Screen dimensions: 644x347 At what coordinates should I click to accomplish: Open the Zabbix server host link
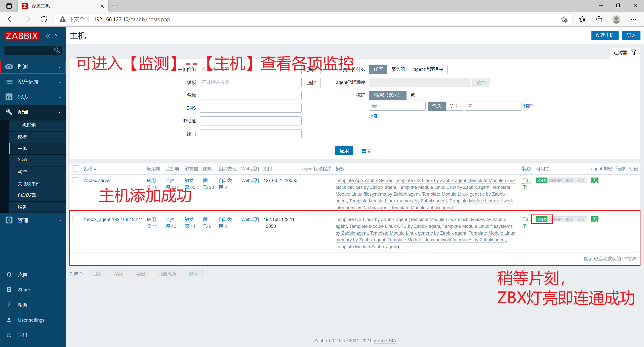pos(97,180)
